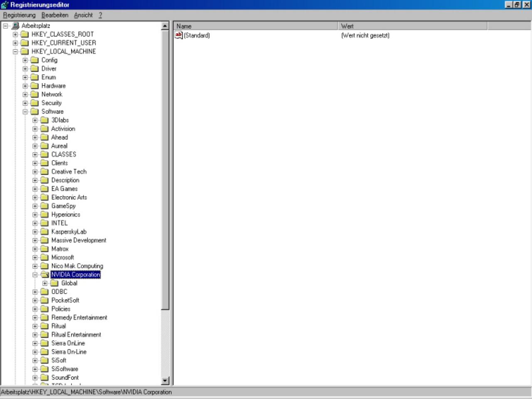
Task: Expand the Activision key
Action: pyautogui.click(x=35, y=129)
